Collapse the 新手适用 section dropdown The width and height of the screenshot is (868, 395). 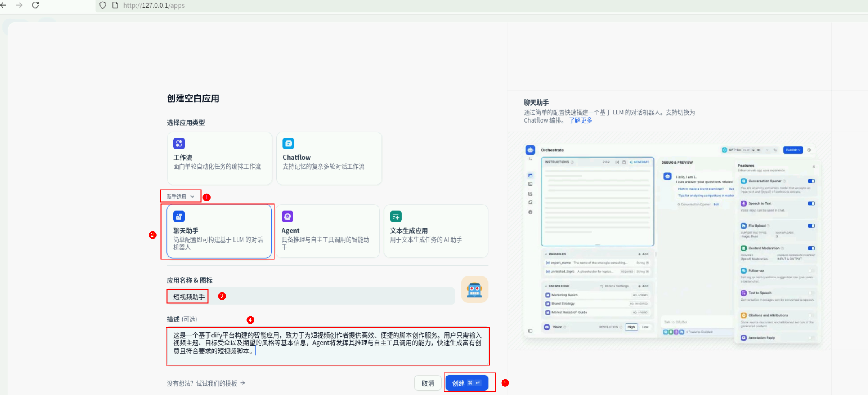[x=181, y=196]
